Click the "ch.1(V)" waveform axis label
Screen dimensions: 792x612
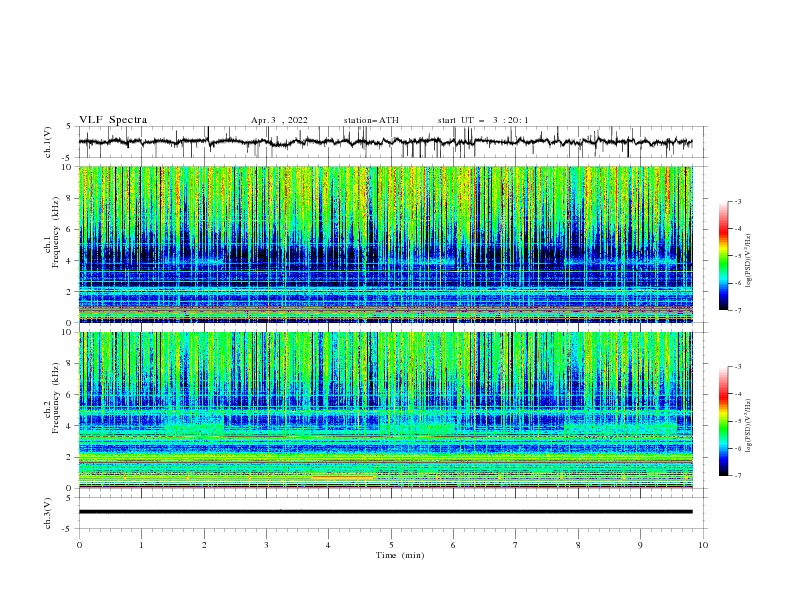point(48,142)
